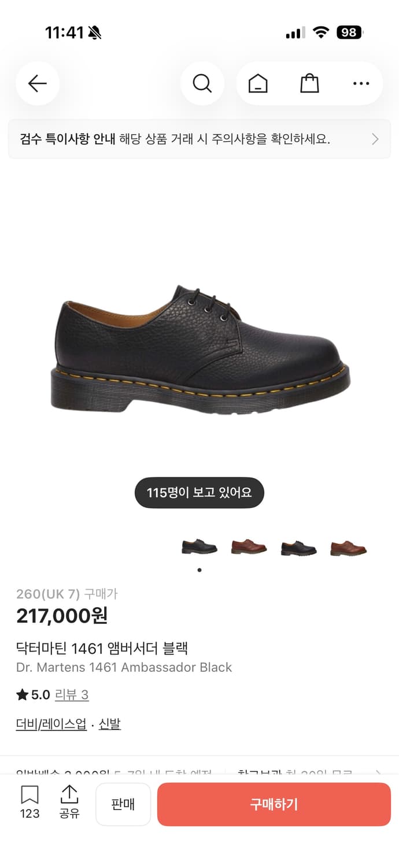399x868 pixels.
Task: Tap the 판매 sell button
Action: point(123,804)
